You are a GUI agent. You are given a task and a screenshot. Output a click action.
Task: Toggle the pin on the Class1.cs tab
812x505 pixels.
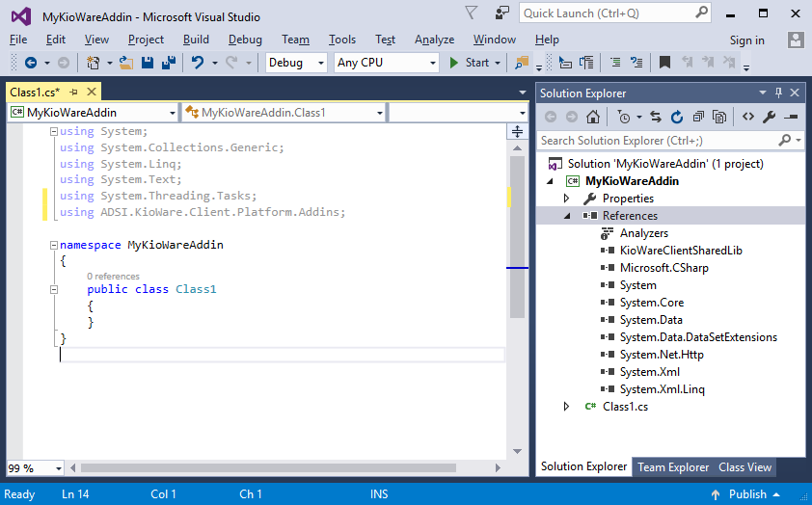(x=73, y=93)
